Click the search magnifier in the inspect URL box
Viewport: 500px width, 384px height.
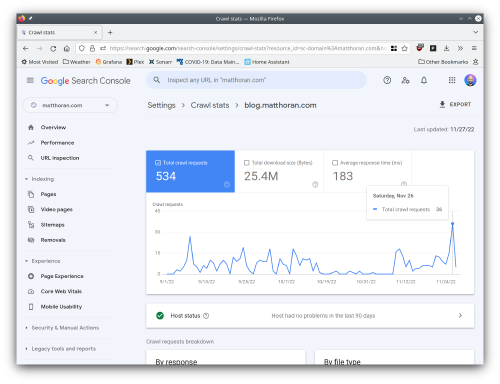coord(157,80)
